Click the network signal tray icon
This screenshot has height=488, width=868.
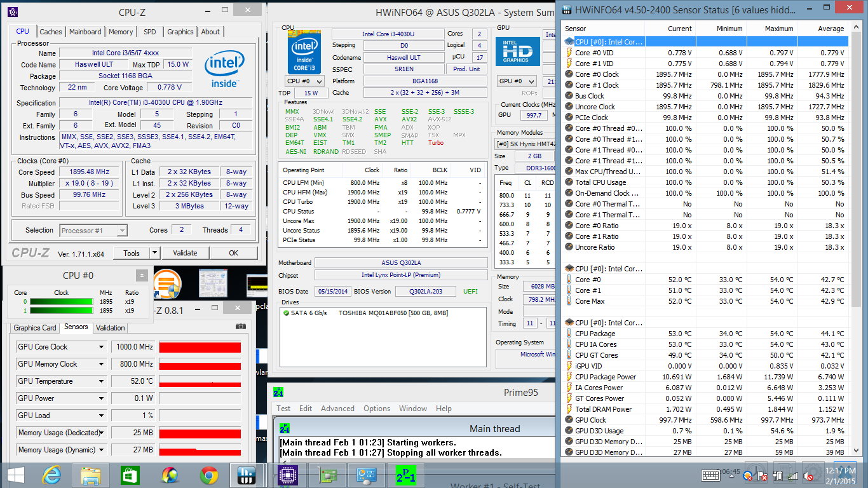pos(793,475)
